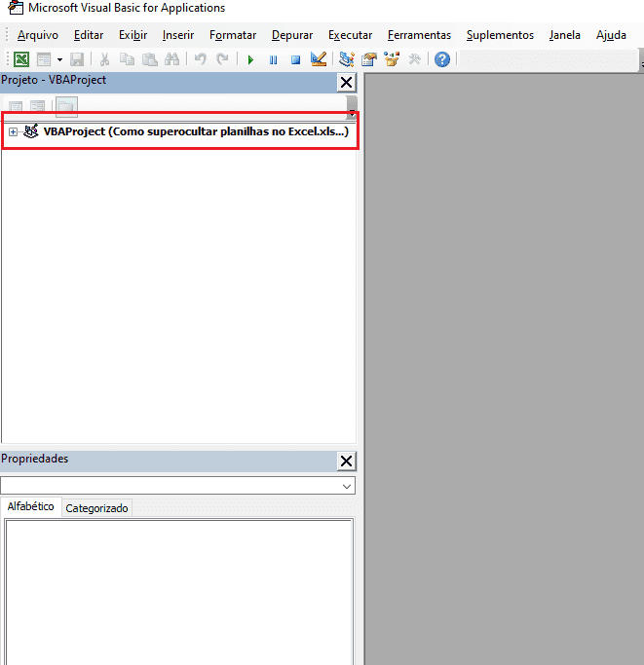
Task: Open the Executar menu
Action: 350,35
